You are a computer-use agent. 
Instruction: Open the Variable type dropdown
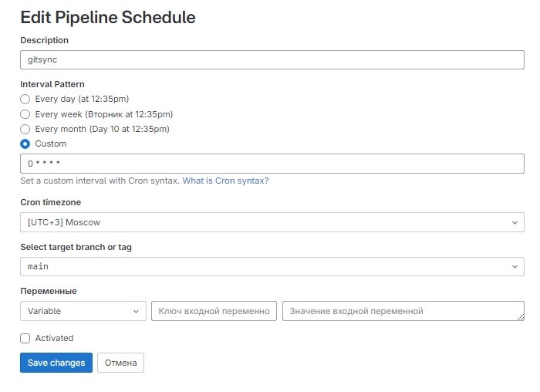[x=83, y=311]
